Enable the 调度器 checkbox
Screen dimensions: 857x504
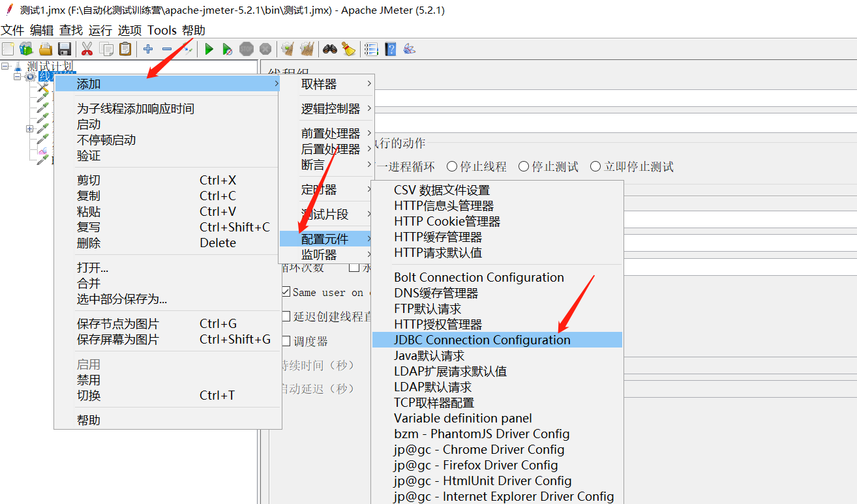[x=286, y=341]
